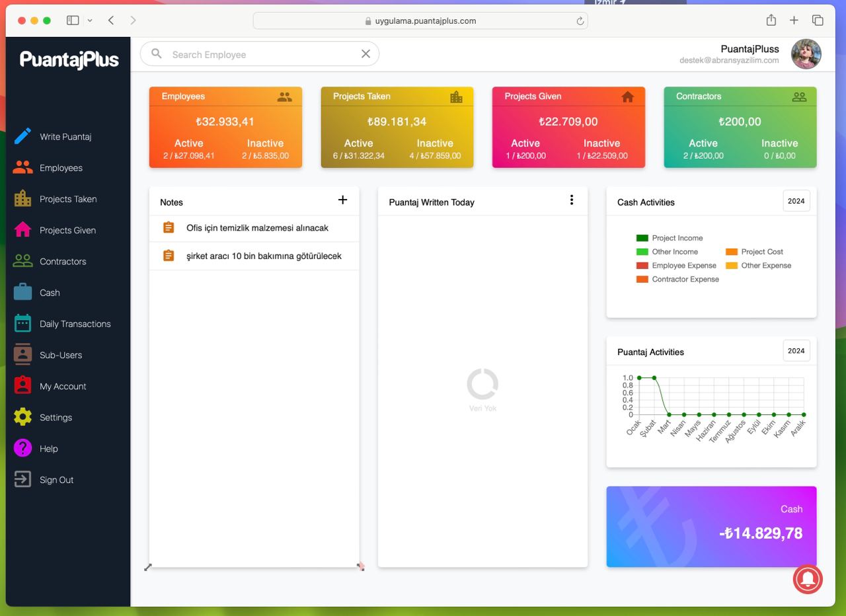This screenshot has height=616, width=846.
Task: Click the people icon on Employees card
Action: pyautogui.click(x=284, y=96)
